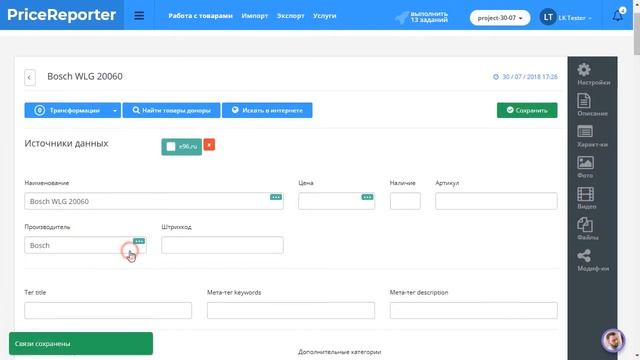The height and width of the screenshot is (360, 640).
Task: Dismiss the Связи сохранены notification
Action: [81, 344]
